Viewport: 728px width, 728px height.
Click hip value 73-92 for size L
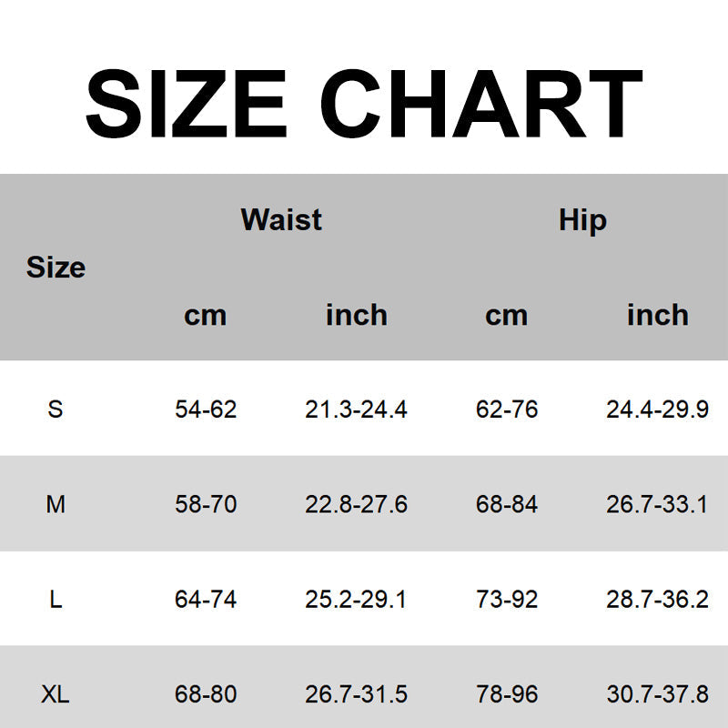[x=507, y=600]
